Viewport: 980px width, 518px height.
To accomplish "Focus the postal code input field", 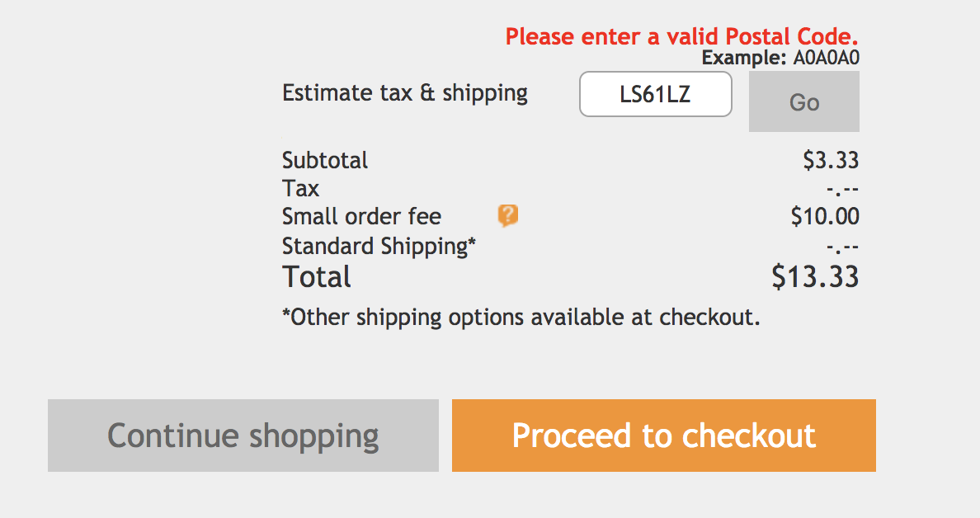I will (x=655, y=95).
